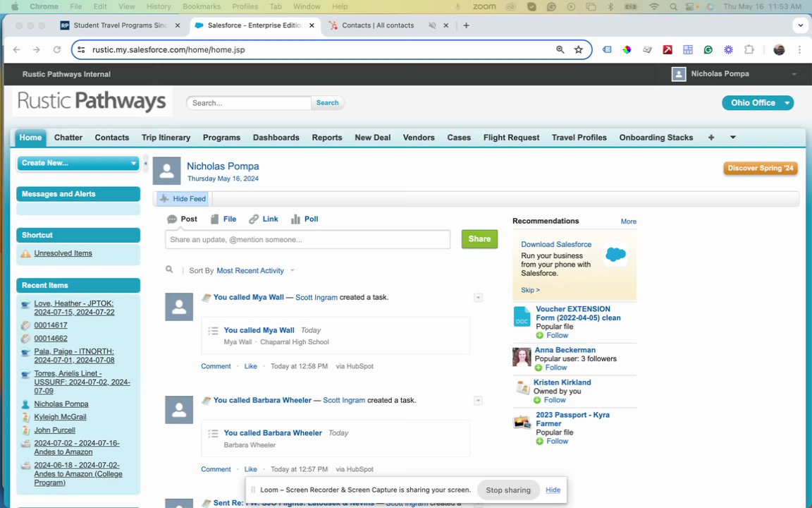The width and height of the screenshot is (812, 508).
Task: Click the Salesforce search input field
Action: [249, 102]
